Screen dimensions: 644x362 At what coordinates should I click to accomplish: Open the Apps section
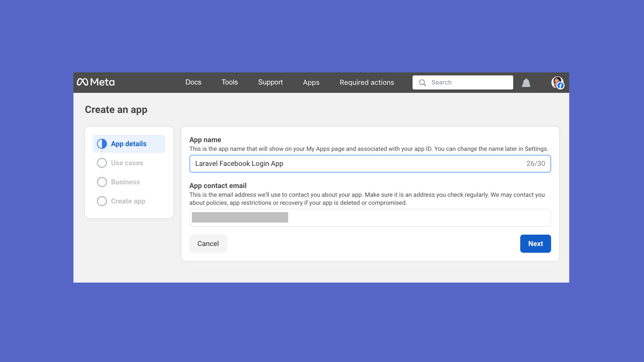click(311, 82)
